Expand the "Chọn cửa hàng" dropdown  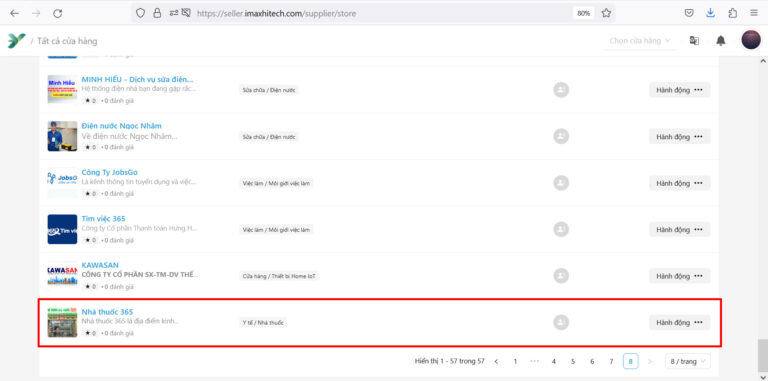tap(640, 41)
